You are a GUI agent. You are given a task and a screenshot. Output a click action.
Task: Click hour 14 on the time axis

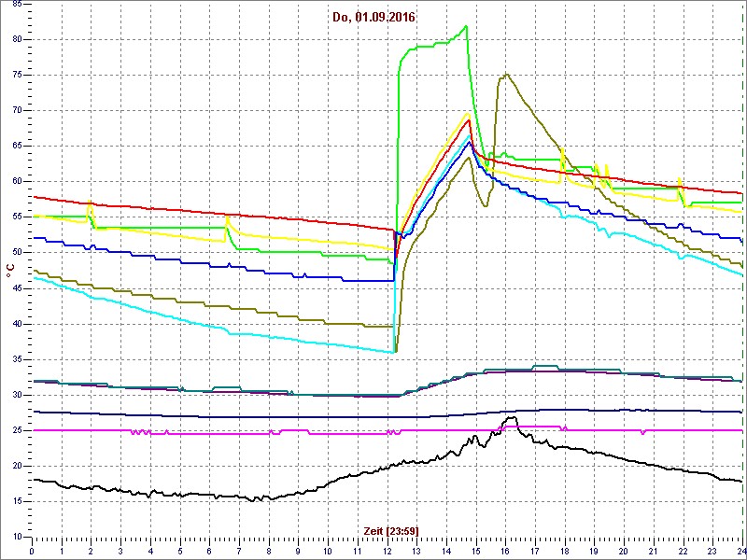(x=447, y=552)
